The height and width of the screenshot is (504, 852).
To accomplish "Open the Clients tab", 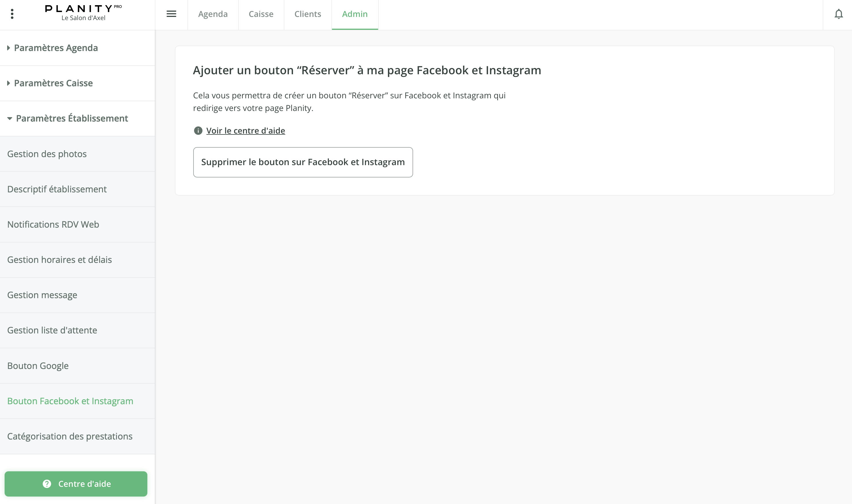I will point(307,14).
